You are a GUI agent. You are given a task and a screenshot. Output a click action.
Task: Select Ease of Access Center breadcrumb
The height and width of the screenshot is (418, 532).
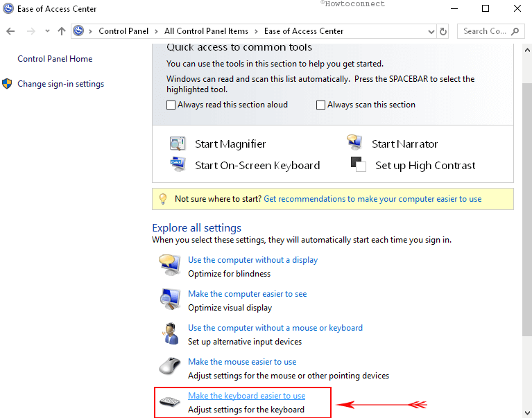tap(304, 31)
